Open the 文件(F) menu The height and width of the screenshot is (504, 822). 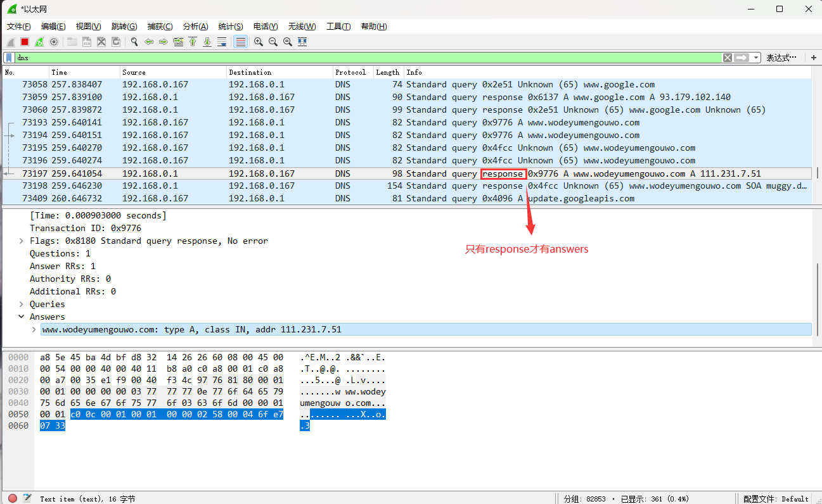tap(19, 27)
